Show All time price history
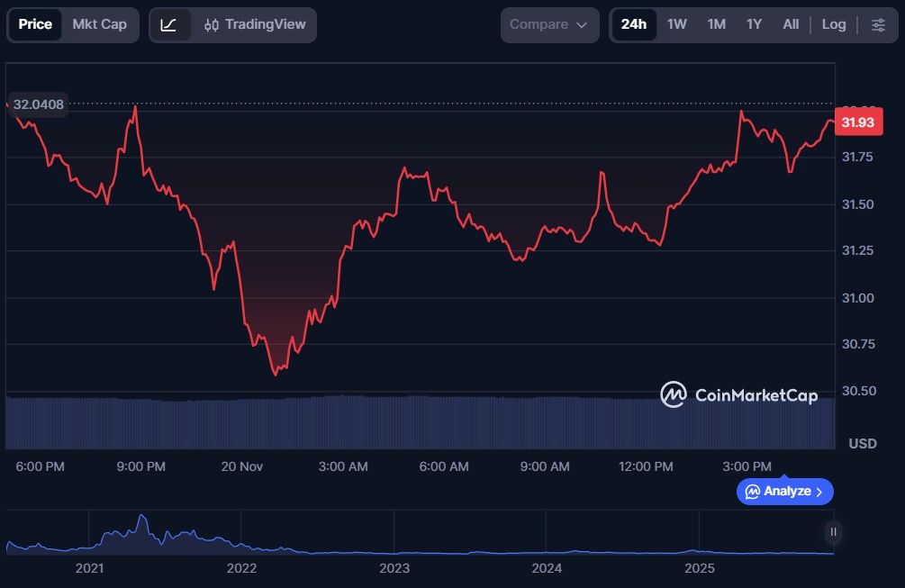The image size is (905, 588). tap(791, 24)
